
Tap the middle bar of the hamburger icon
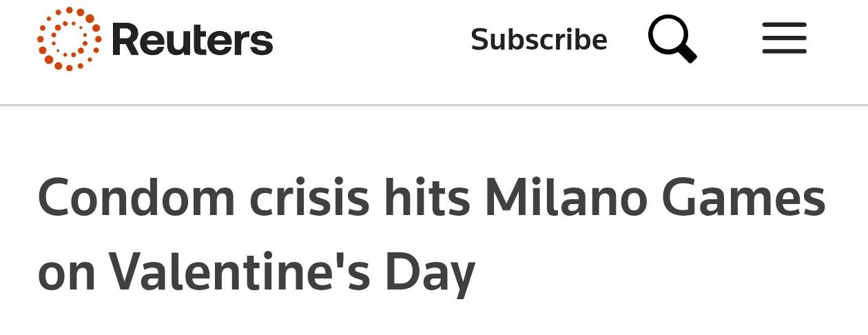click(x=784, y=39)
